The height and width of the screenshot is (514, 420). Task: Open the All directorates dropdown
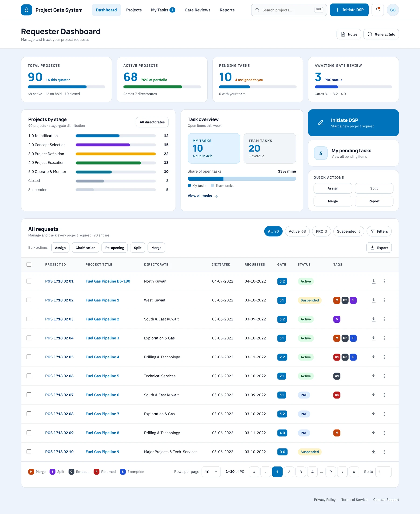click(x=152, y=122)
